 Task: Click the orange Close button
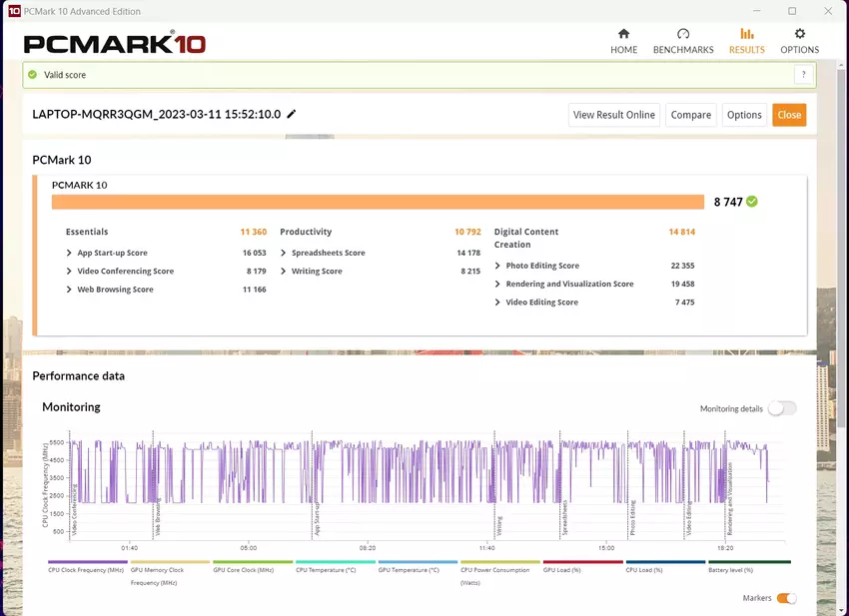pos(789,115)
